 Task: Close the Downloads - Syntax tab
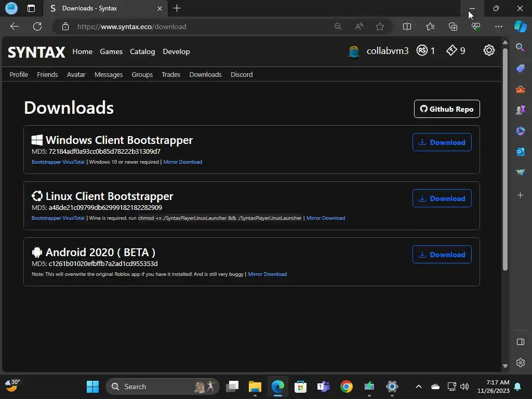(159, 8)
